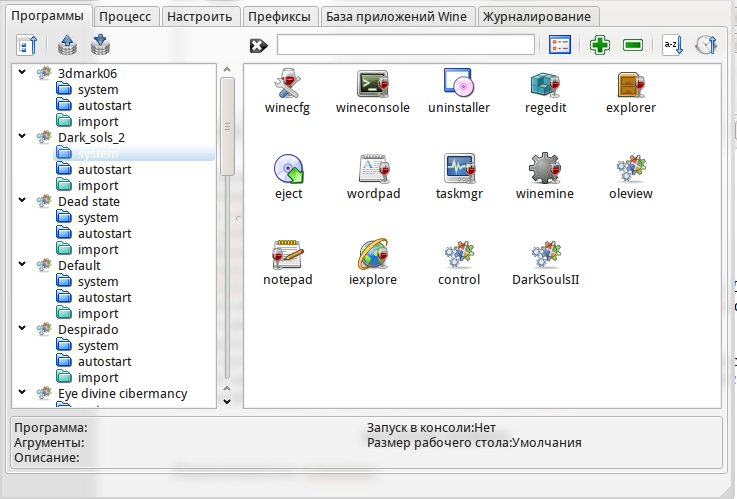
Task: Switch to the Журналирование tab
Action: [537, 17]
